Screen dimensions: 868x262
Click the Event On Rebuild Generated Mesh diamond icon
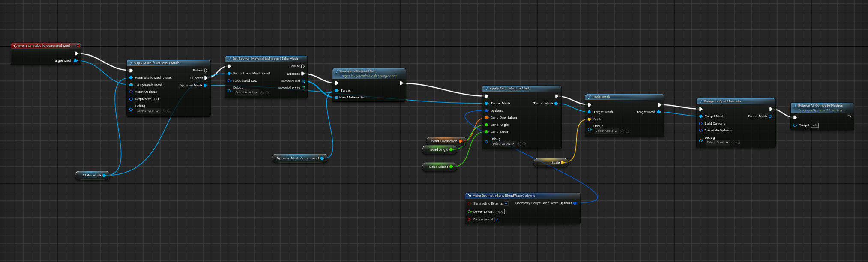tap(15, 45)
